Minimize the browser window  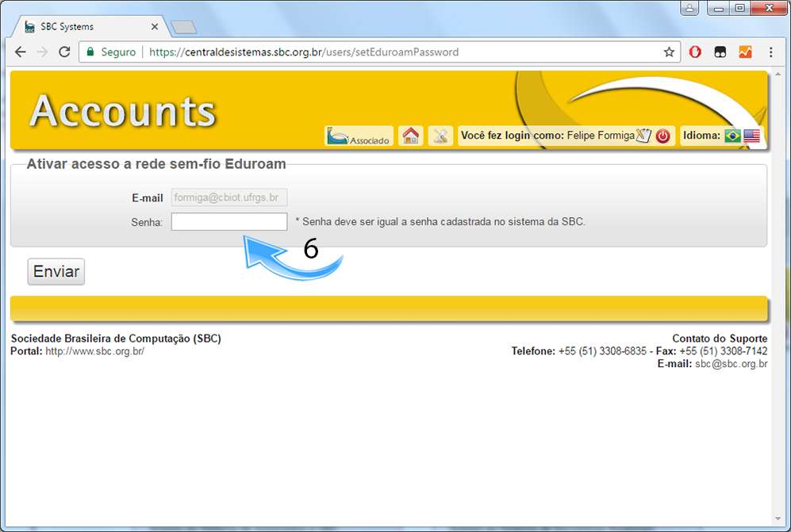coord(718,8)
